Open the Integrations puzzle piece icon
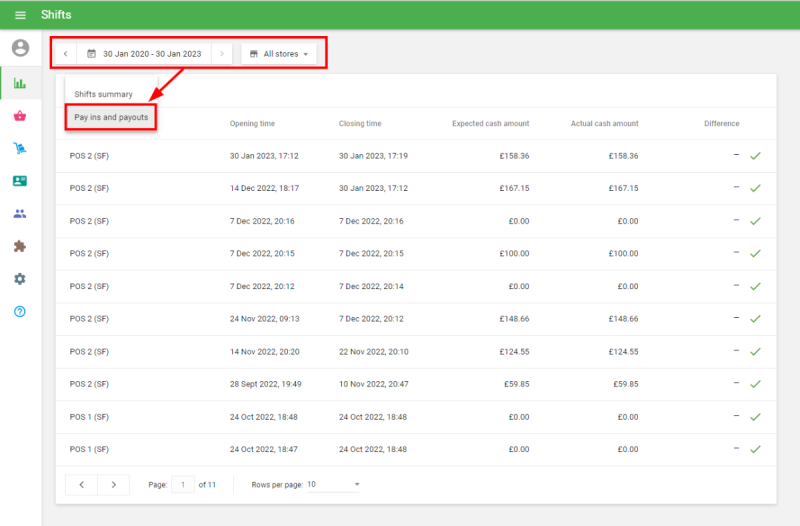 (x=20, y=246)
